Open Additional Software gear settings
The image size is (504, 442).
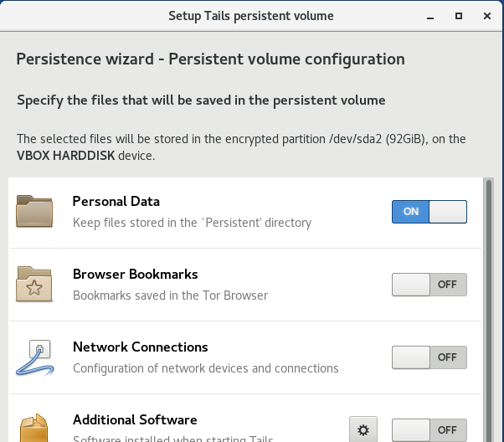pos(363,429)
